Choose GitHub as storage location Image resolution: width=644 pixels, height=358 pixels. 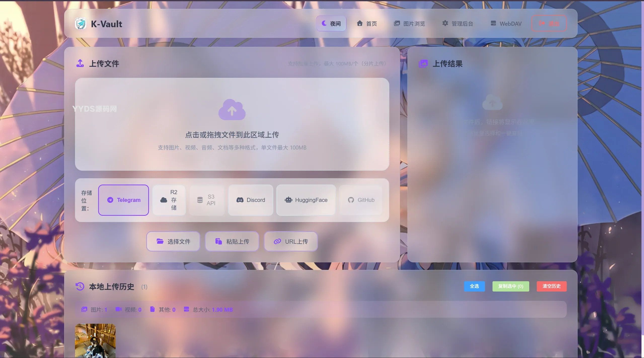coord(361,200)
